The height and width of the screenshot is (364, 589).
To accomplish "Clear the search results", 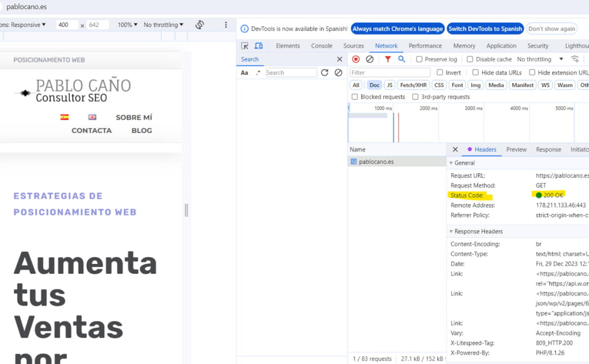I will point(338,72).
